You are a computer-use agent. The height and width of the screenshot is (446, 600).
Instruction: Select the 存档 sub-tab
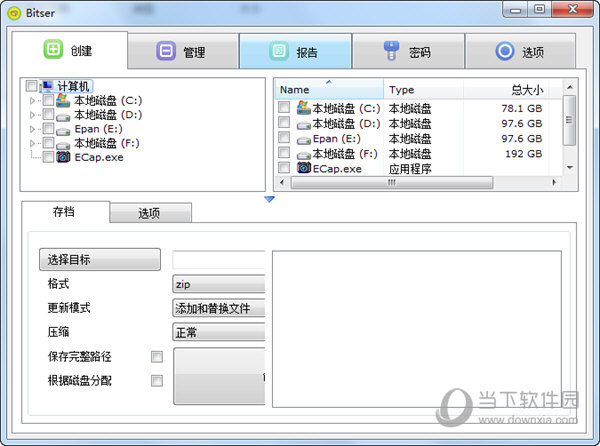click(65, 212)
